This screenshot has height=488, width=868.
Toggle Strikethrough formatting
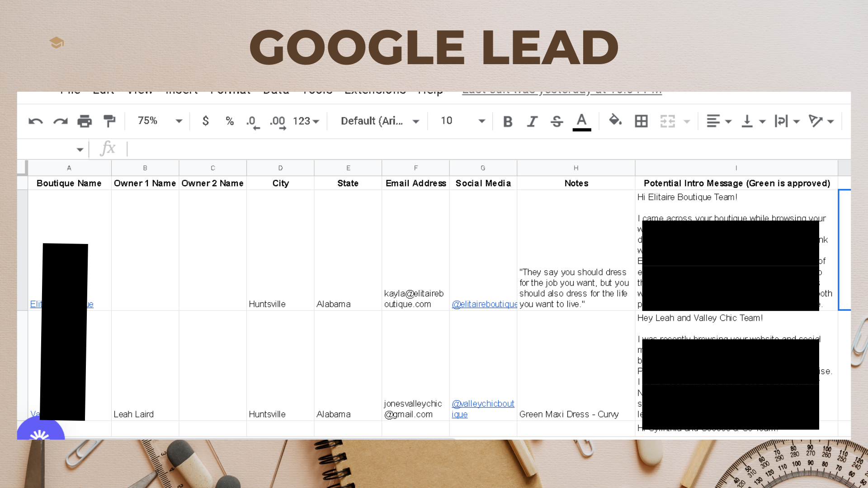click(557, 121)
